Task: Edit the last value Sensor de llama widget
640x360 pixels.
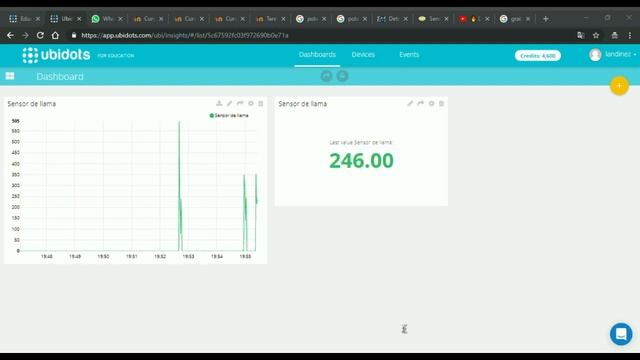Action: tap(410, 103)
